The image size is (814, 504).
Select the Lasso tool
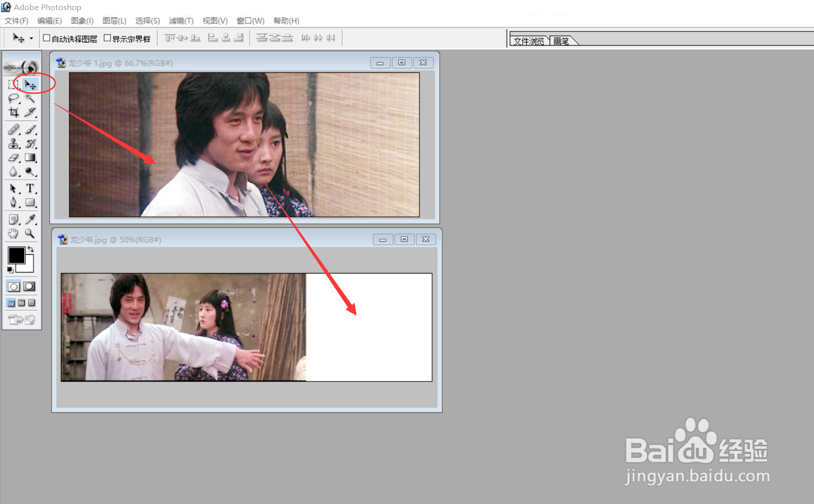(x=14, y=98)
